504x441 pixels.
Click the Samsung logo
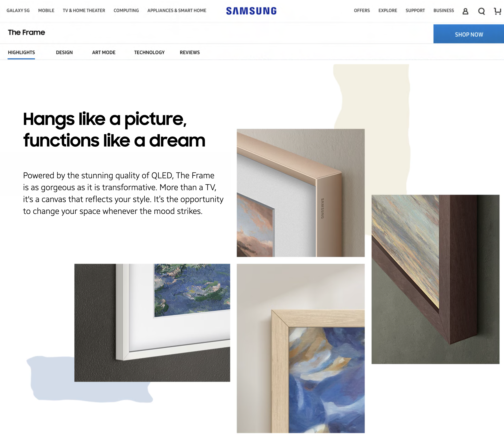(x=251, y=11)
